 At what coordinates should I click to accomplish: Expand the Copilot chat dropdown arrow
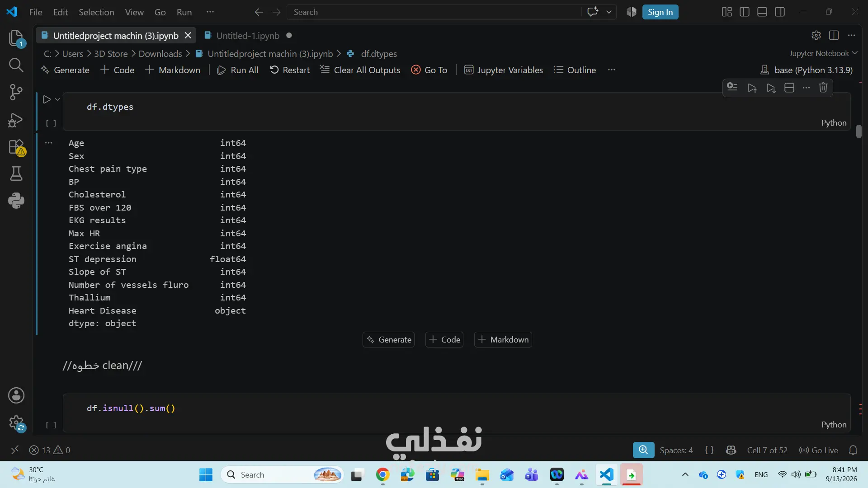[x=609, y=12]
